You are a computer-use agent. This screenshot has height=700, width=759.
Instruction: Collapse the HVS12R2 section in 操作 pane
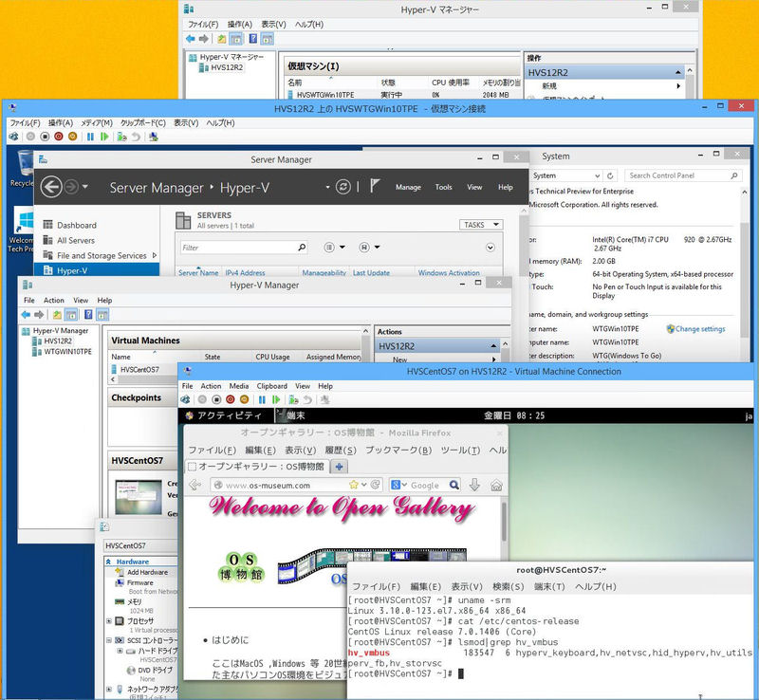click(x=678, y=73)
